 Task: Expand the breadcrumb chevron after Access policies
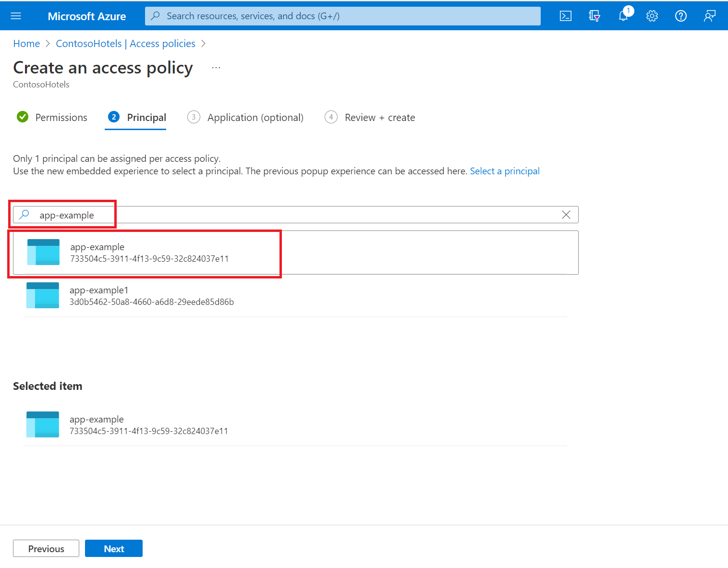pyautogui.click(x=203, y=43)
